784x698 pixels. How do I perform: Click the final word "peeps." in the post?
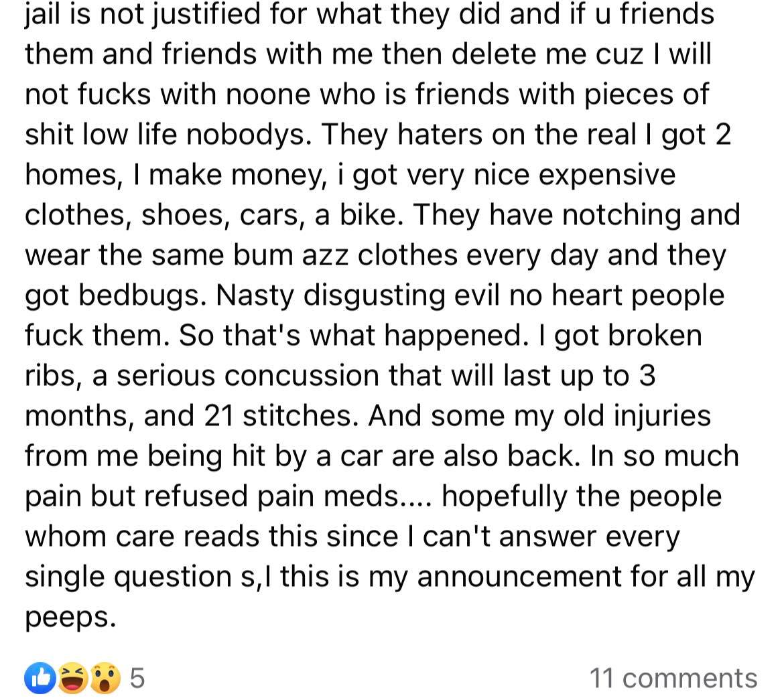(66, 618)
